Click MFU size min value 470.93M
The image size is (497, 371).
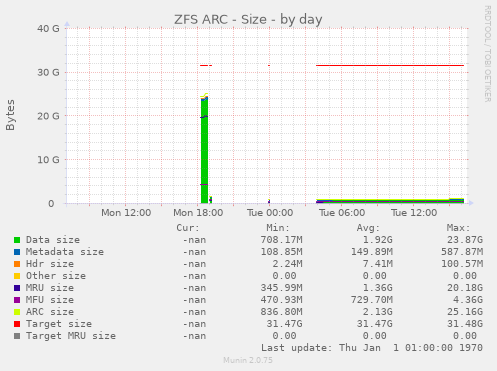281,300
